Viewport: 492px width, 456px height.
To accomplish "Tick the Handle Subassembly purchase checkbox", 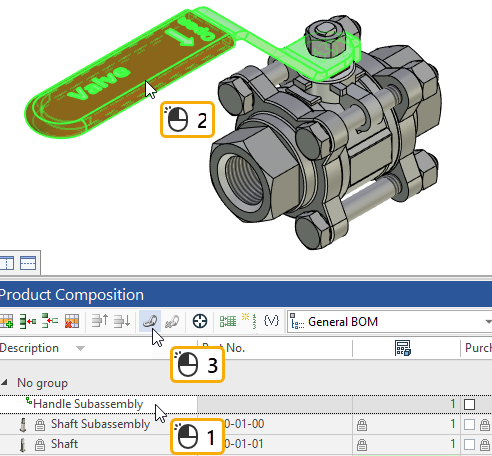I will (x=469, y=404).
